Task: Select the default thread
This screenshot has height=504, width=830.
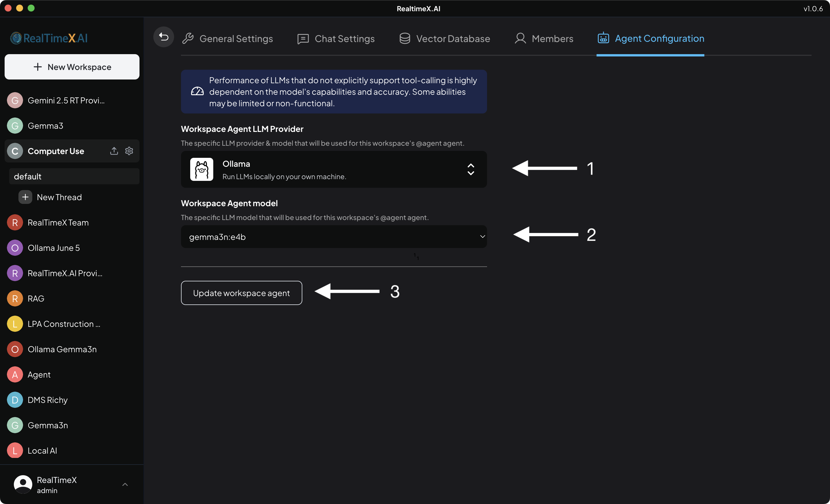Action: pyautogui.click(x=74, y=177)
